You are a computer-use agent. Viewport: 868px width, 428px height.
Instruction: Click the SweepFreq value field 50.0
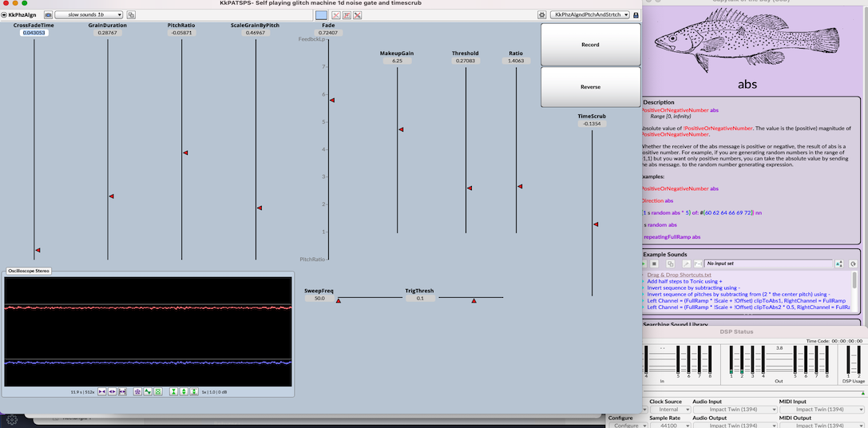point(319,298)
